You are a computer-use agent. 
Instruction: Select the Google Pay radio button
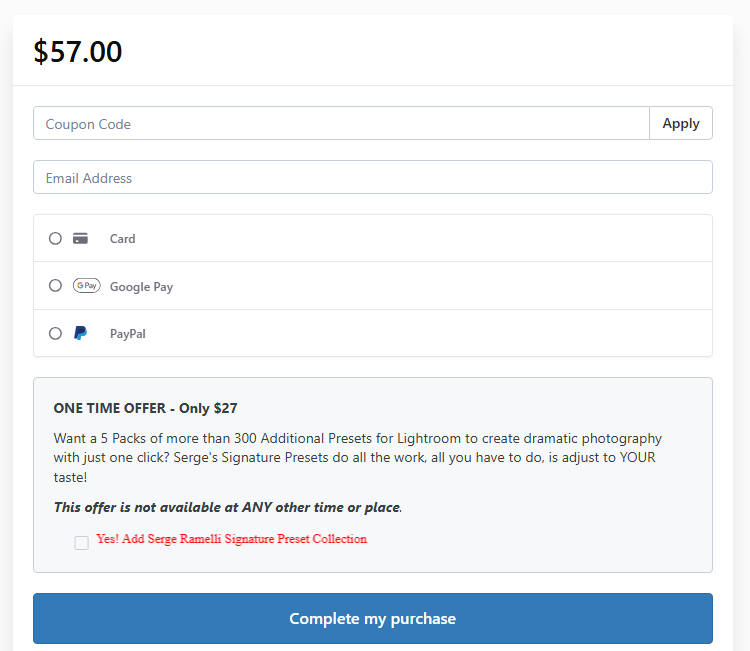[55, 286]
